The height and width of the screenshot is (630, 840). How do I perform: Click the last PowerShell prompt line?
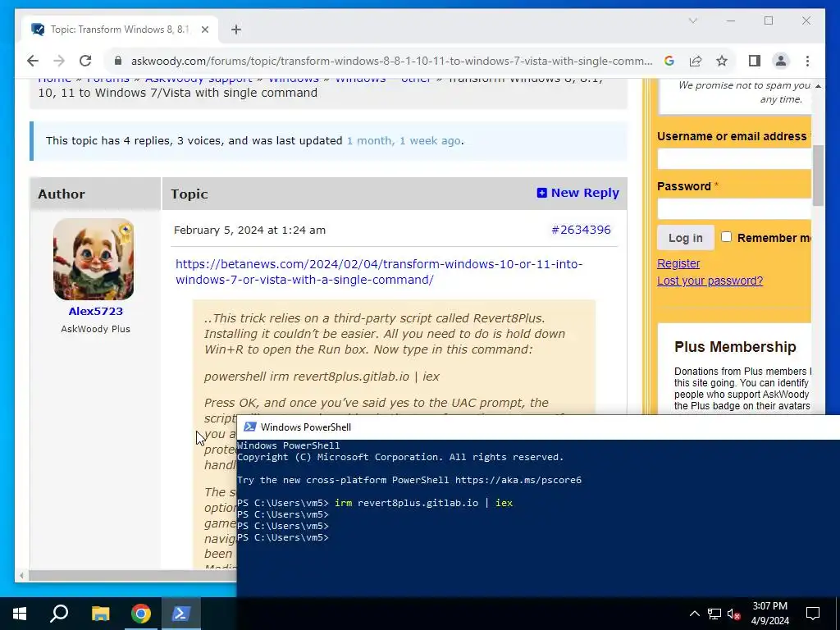pyautogui.click(x=282, y=537)
